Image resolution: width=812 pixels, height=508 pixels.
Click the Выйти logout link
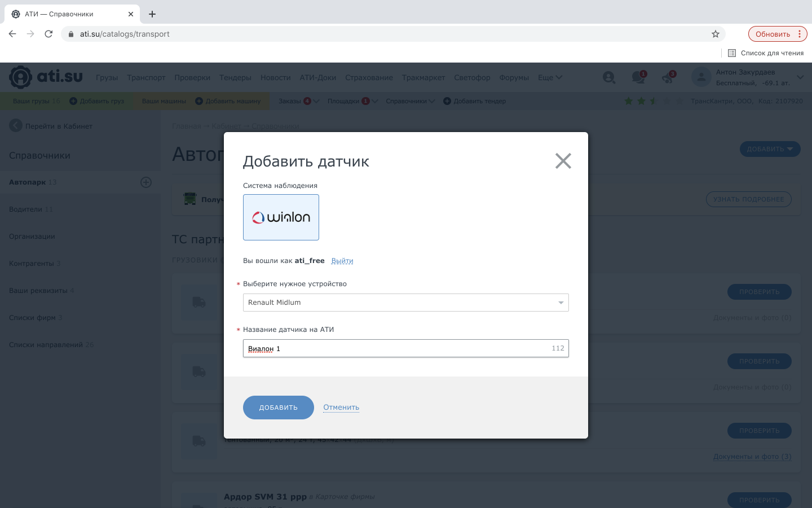[x=342, y=261]
